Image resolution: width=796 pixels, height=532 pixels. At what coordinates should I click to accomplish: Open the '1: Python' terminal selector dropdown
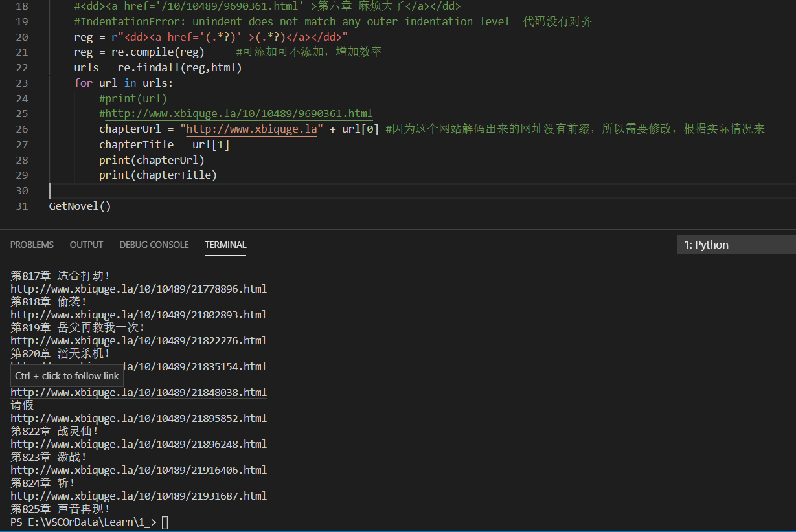(736, 245)
